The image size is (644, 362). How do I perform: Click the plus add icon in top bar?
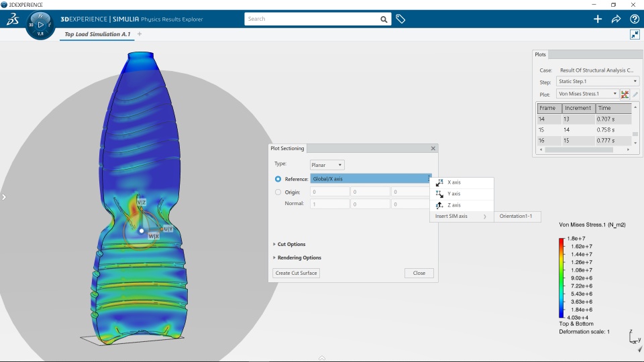click(598, 19)
